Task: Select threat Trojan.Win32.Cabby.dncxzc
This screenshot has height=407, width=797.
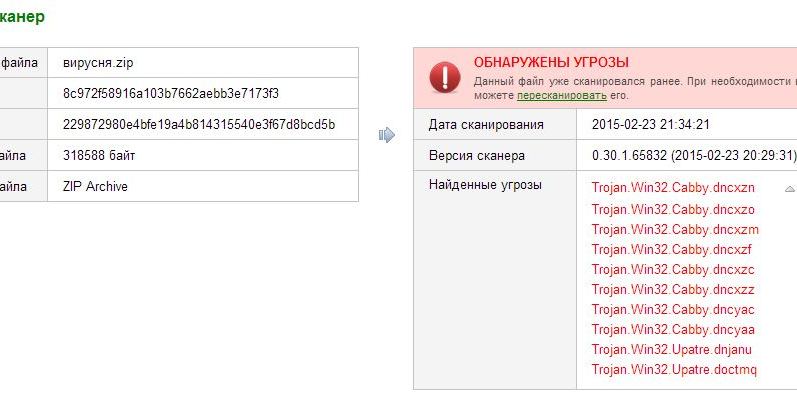Action: tap(672, 270)
